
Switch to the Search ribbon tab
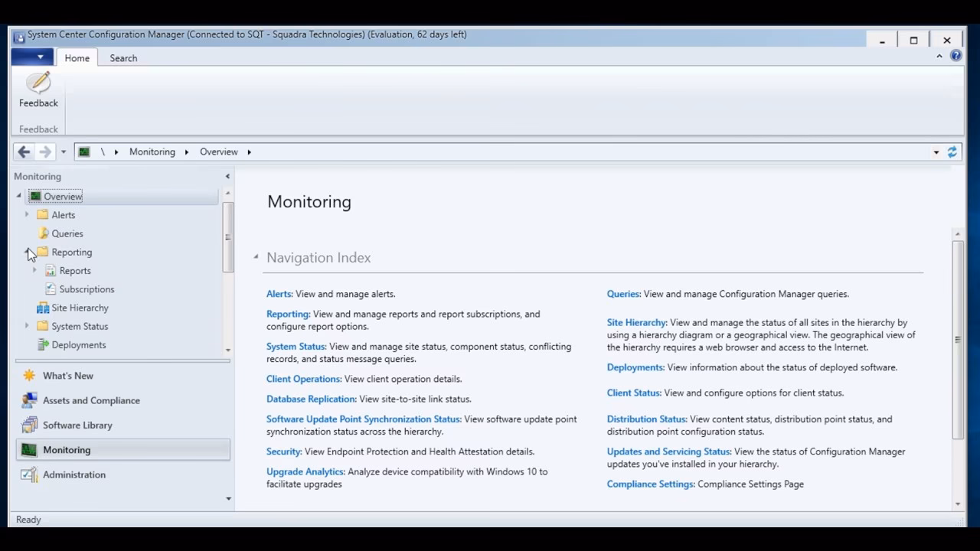click(123, 58)
